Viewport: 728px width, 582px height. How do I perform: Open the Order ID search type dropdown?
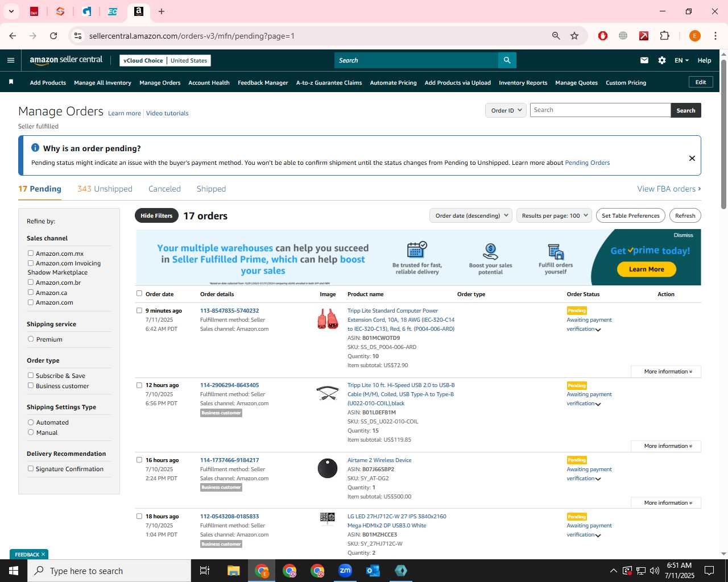click(506, 110)
